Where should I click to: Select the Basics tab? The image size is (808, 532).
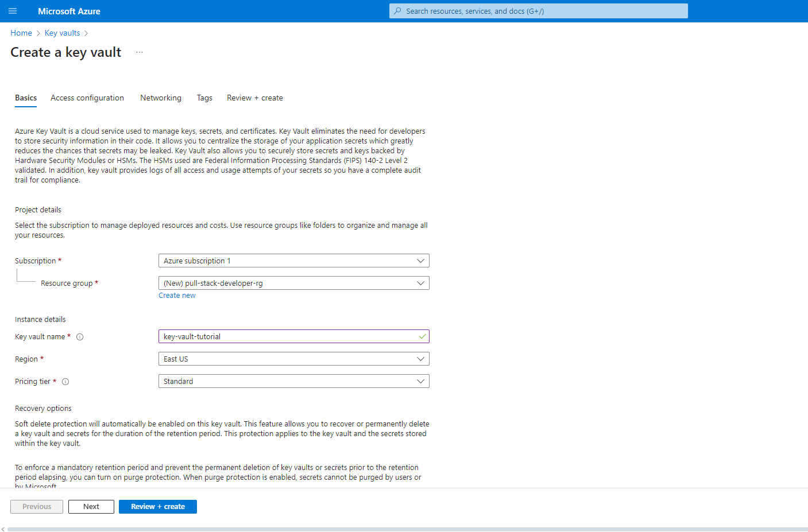click(26, 98)
